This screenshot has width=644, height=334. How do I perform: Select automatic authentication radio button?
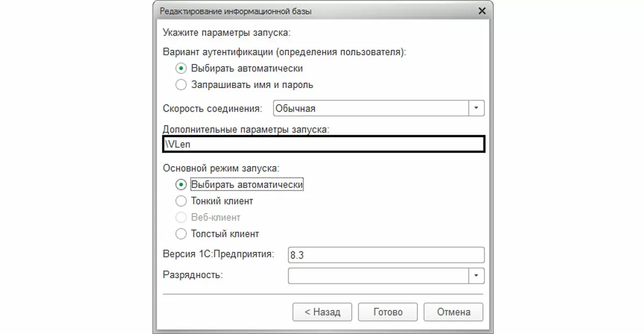click(x=181, y=69)
